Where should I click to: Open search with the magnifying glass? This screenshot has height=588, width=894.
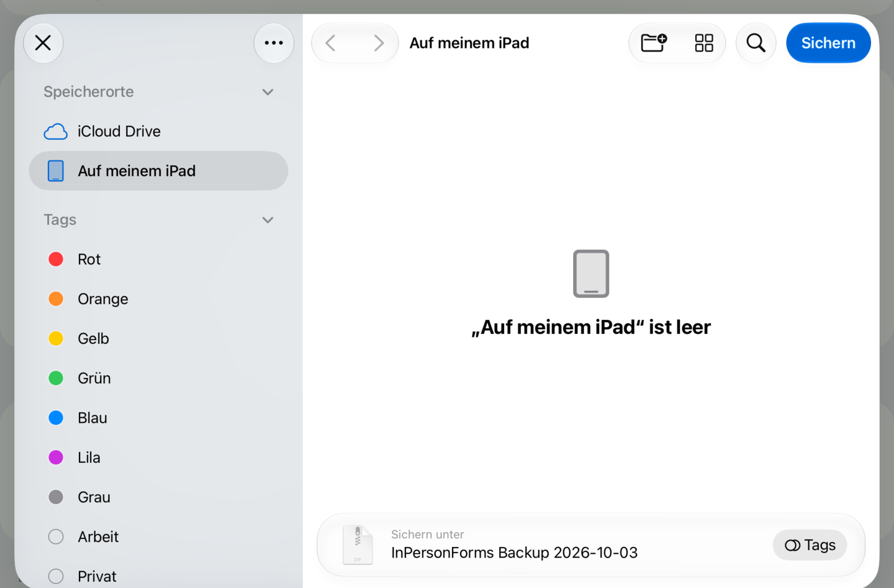click(756, 43)
